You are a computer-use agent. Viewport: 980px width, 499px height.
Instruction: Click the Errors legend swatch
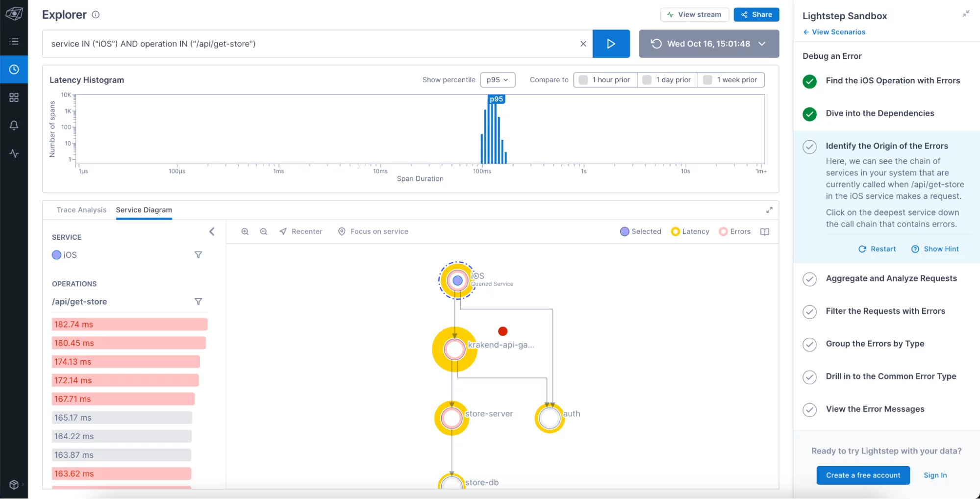click(x=723, y=231)
